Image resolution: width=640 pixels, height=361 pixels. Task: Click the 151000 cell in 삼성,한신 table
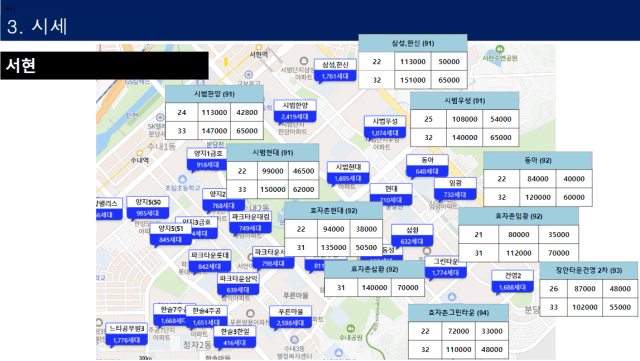click(413, 80)
